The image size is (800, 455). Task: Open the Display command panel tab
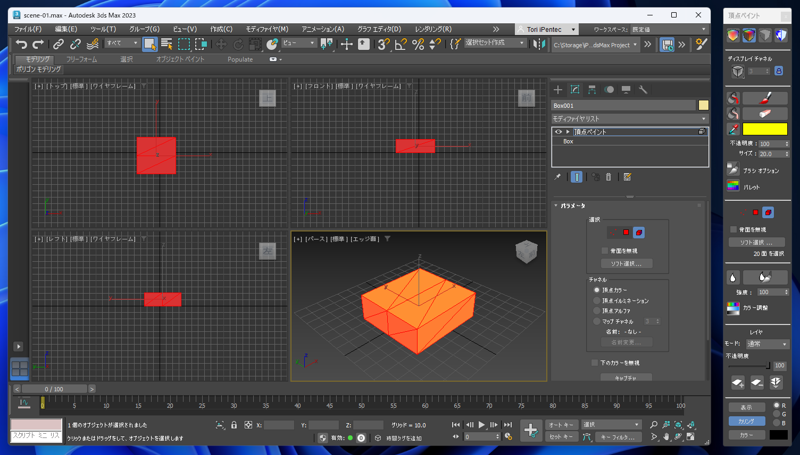pos(626,90)
